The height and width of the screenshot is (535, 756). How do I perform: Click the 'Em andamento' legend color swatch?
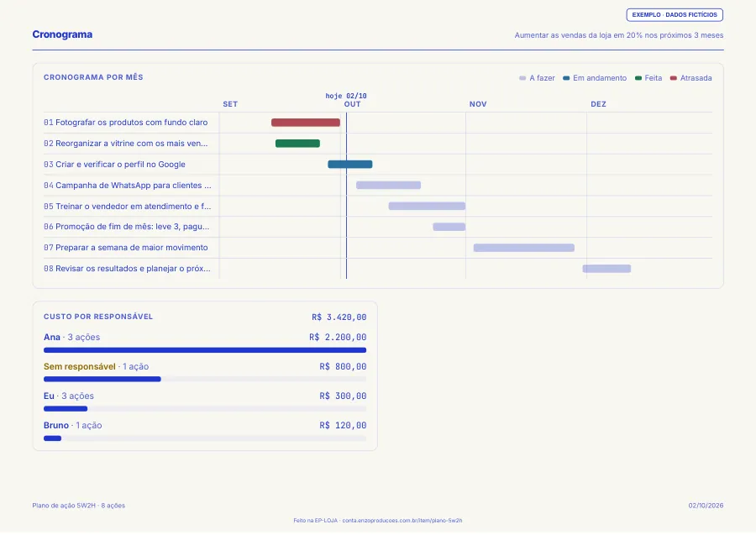click(566, 78)
